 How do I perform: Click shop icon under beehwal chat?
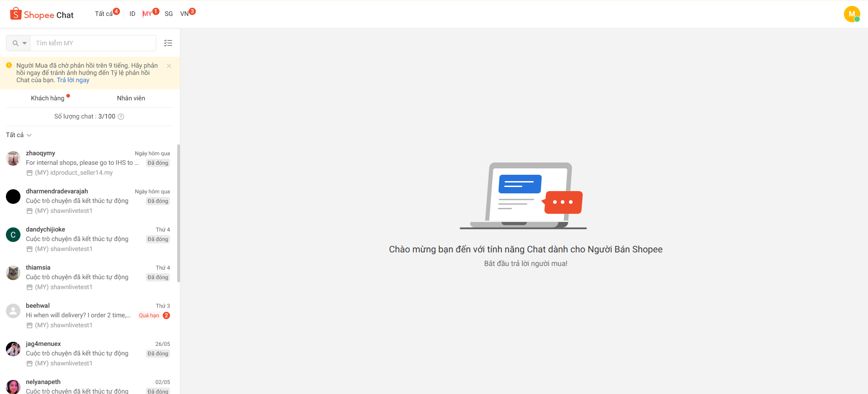point(30,325)
